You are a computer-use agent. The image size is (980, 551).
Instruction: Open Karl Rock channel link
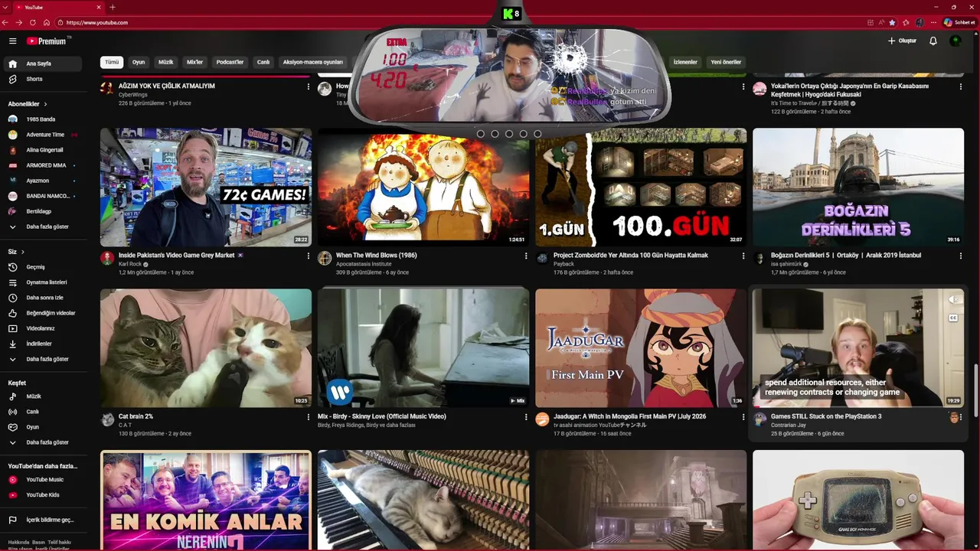(130, 264)
